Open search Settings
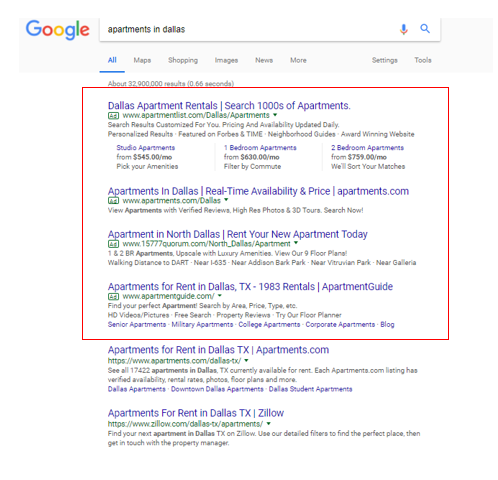 [x=385, y=60]
